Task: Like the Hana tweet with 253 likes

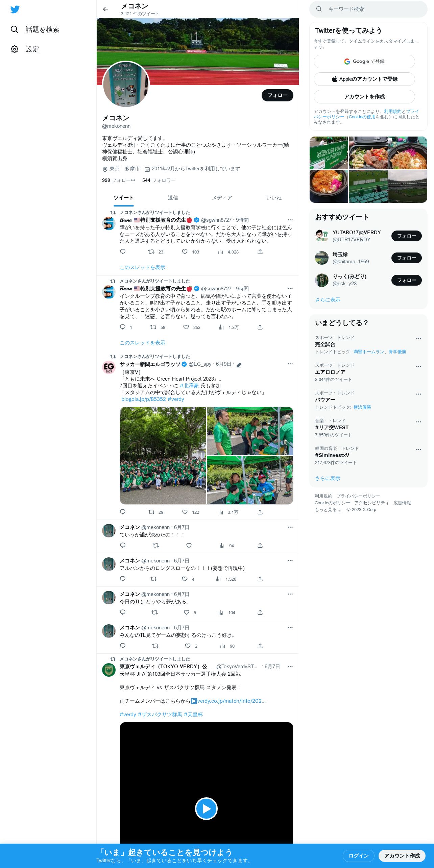Action: click(192, 327)
